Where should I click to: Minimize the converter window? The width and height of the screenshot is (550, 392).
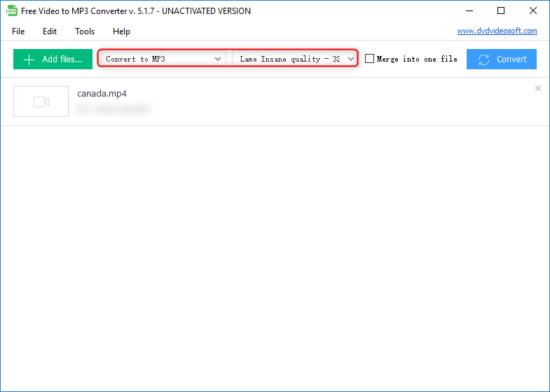point(468,11)
